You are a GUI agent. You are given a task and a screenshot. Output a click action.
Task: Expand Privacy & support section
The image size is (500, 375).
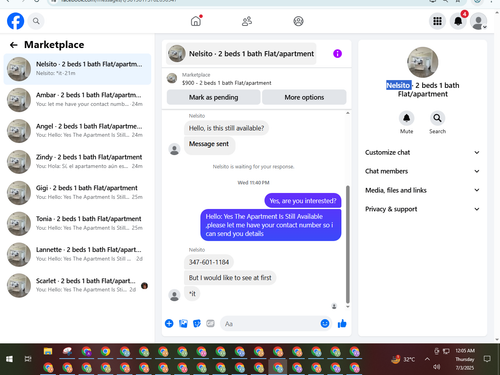pos(422,209)
